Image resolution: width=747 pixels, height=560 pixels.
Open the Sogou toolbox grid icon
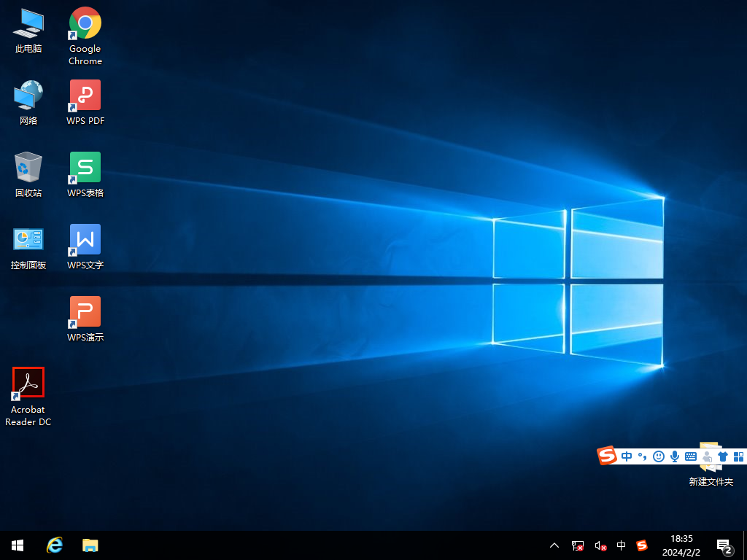738,456
